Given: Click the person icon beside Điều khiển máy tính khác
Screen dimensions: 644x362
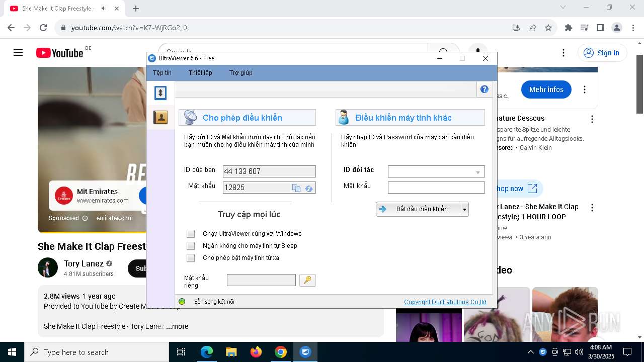Looking at the screenshot, I should [x=344, y=117].
